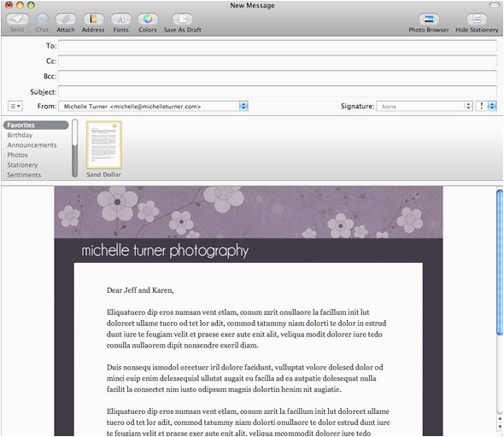Select the Announcements stationery category
Image resolution: width=504 pixels, height=437 pixels.
(x=32, y=145)
